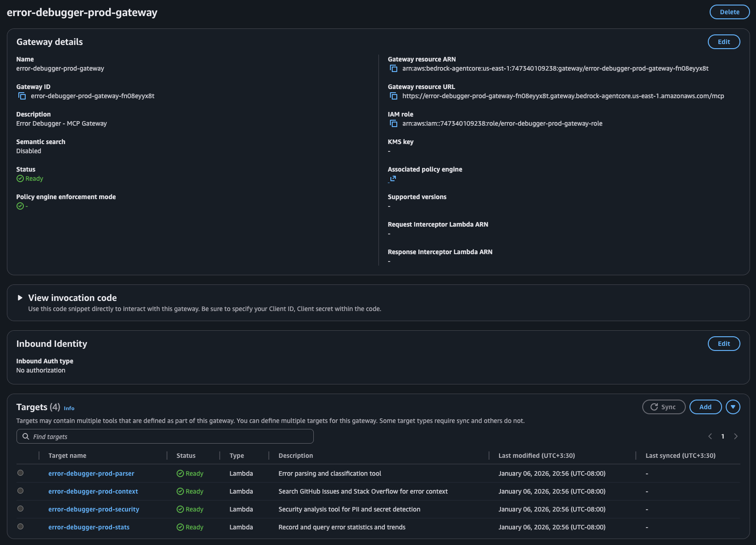Select the error-debugger-prod-context row radio button
The image size is (756, 545).
[20, 490]
